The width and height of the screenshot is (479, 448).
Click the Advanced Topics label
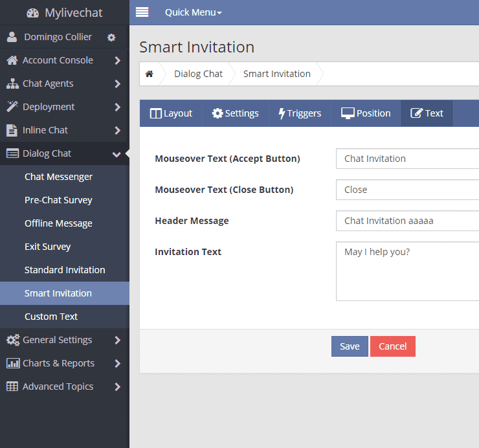pos(58,386)
